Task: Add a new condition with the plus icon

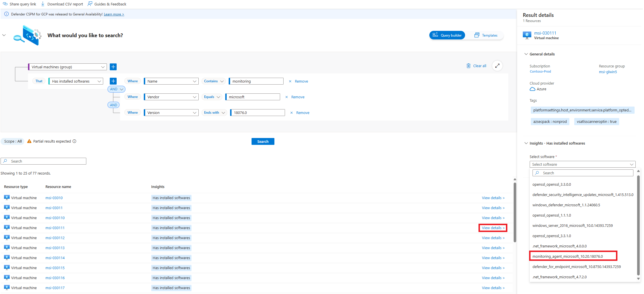Action: (113, 81)
